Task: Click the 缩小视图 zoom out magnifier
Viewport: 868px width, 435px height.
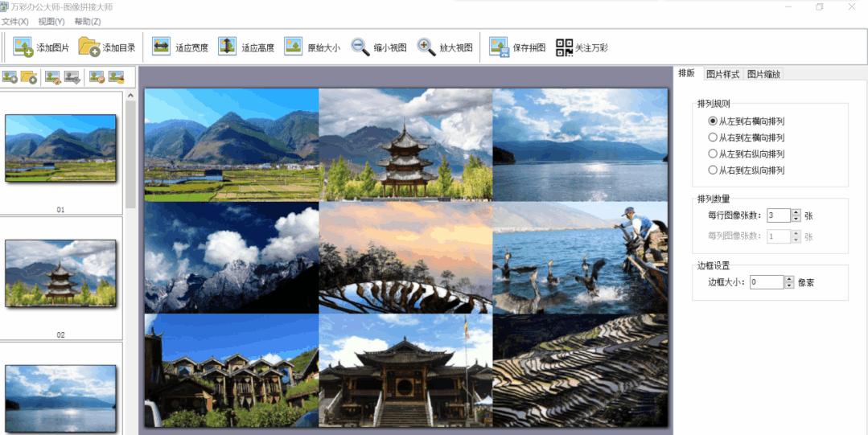Action: (x=360, y=47)
